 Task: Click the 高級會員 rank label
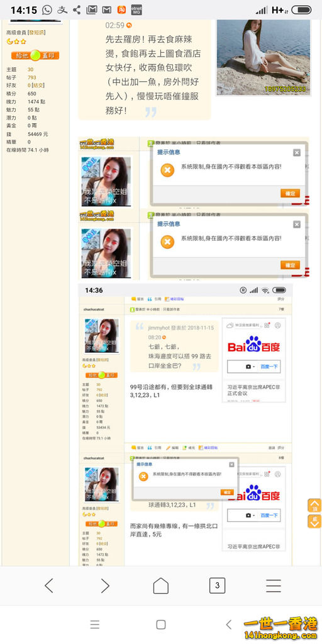point(16,33)
